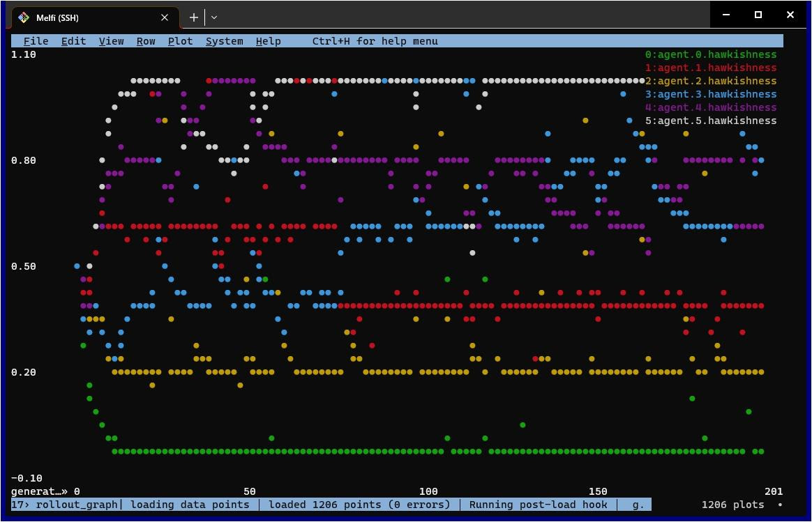Open the Help menu
Image resolution: width=812 pixels, height=522 pixels.
pos(269,41)
